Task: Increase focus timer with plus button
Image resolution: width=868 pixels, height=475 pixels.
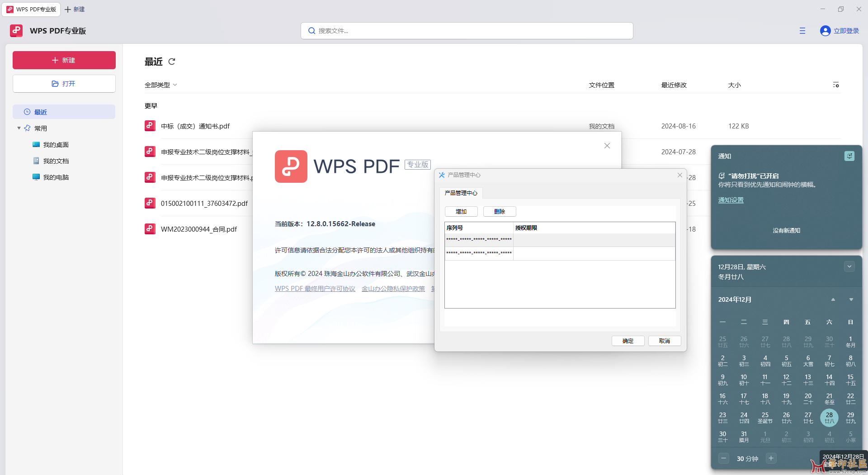Action: (x=771, y=458)
